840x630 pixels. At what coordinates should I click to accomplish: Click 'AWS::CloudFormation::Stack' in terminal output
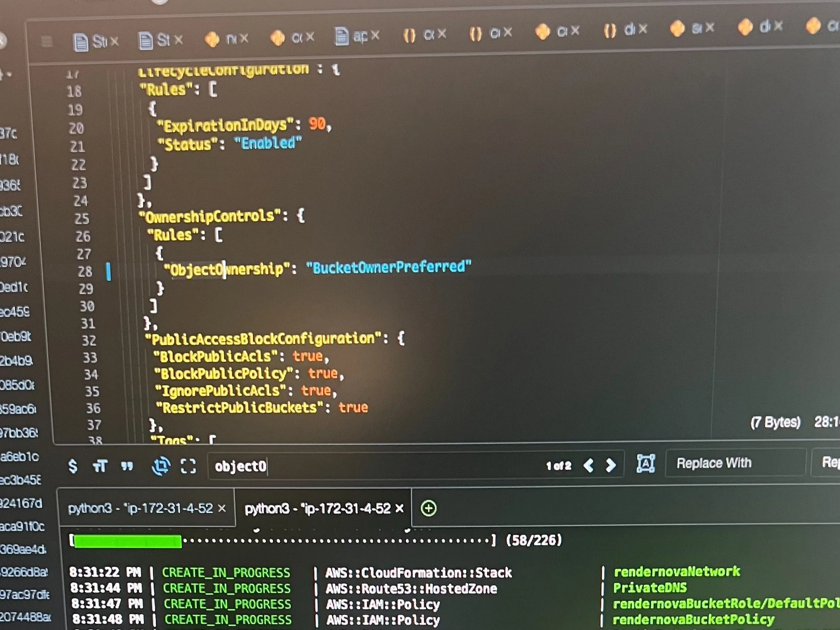coord(419,573)
